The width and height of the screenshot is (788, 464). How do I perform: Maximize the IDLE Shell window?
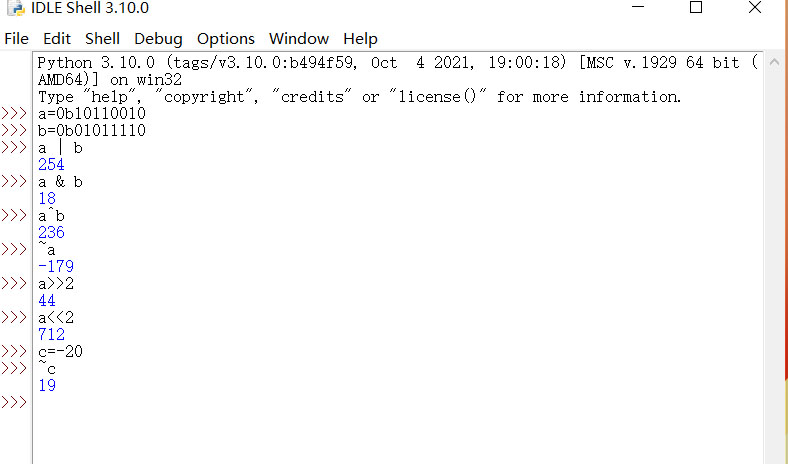tap(696, 7)
